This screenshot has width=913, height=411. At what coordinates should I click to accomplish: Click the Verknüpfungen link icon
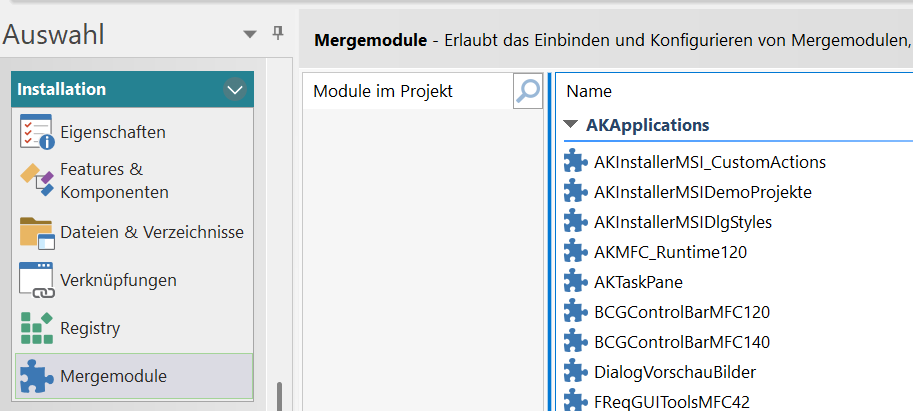click(x=36, y=280)
